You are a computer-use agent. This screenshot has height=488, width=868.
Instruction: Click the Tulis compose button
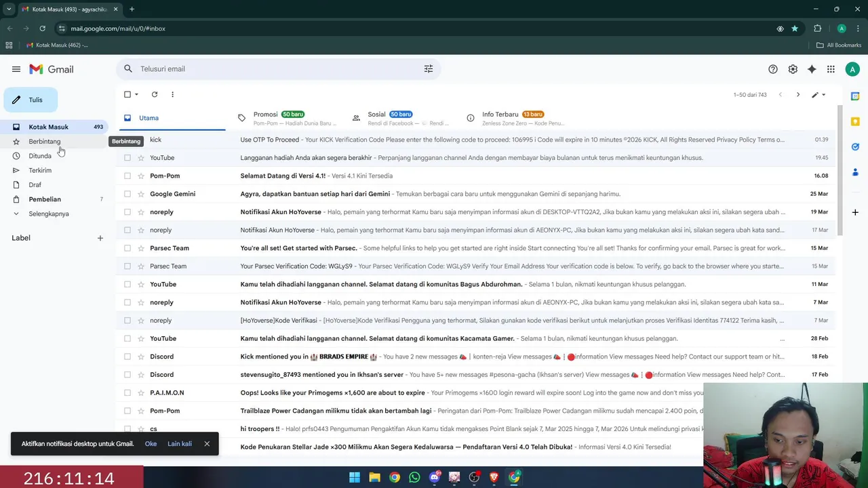(x=31, y=100)
